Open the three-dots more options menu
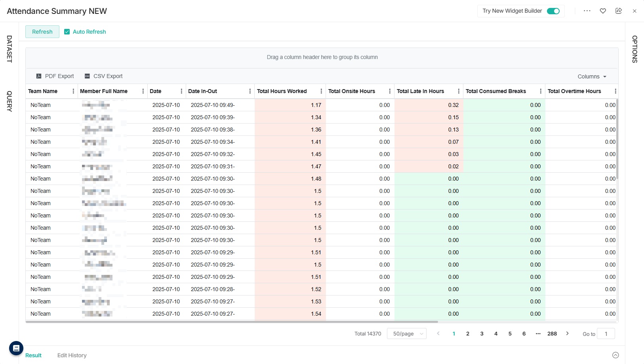 coord(587,11)
